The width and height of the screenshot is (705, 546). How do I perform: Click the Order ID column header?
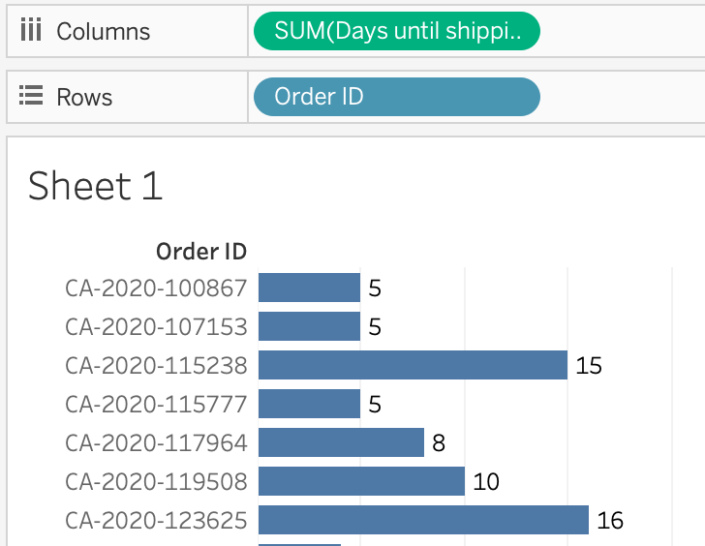pos(201,251)
